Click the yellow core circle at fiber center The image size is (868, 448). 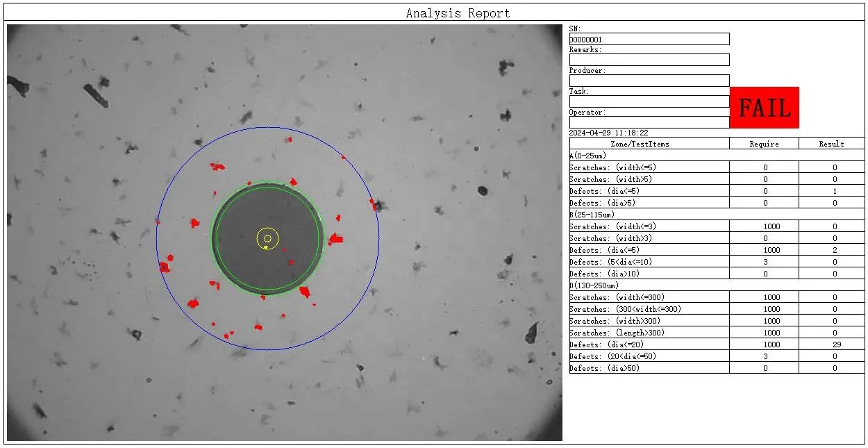(267, 238)
